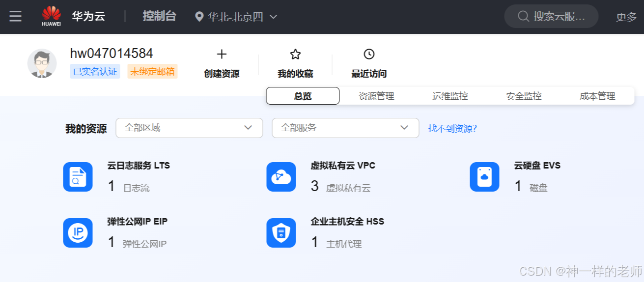Screen dimensions: 644x282
Task: Click the 云硬盘 EVS title
Action: [x=537, y=166]
